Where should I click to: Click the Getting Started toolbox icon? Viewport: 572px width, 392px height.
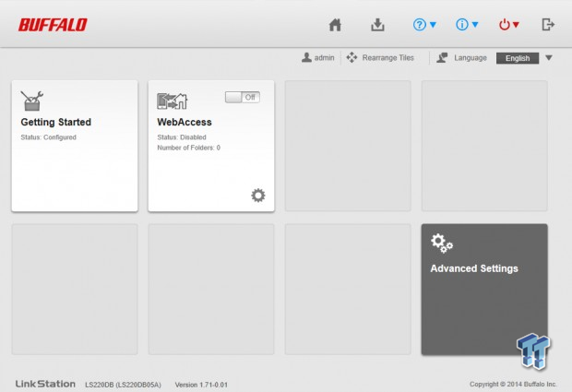[31, 101]
